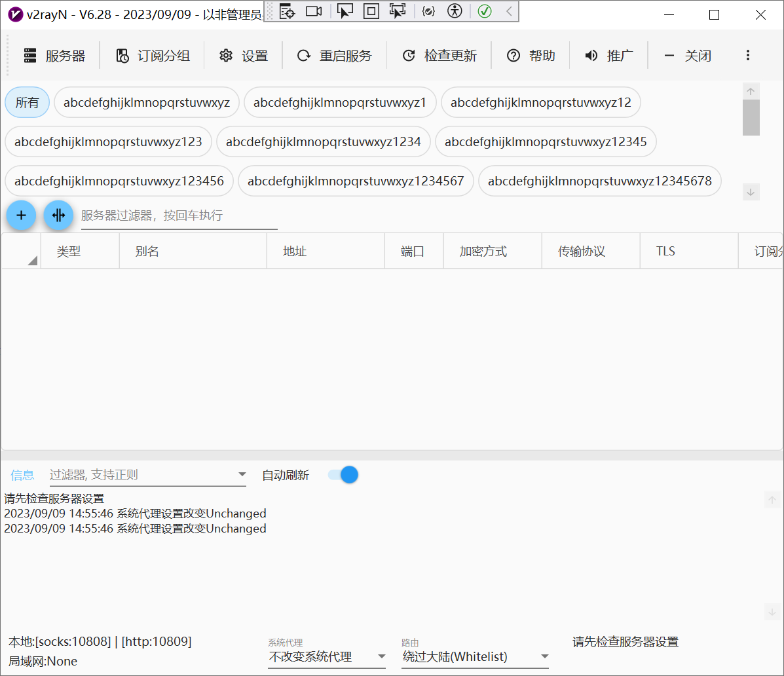Click the green checkmark overlay icon
Viewport: 784px width, 676px height.
tap(485, 11)
